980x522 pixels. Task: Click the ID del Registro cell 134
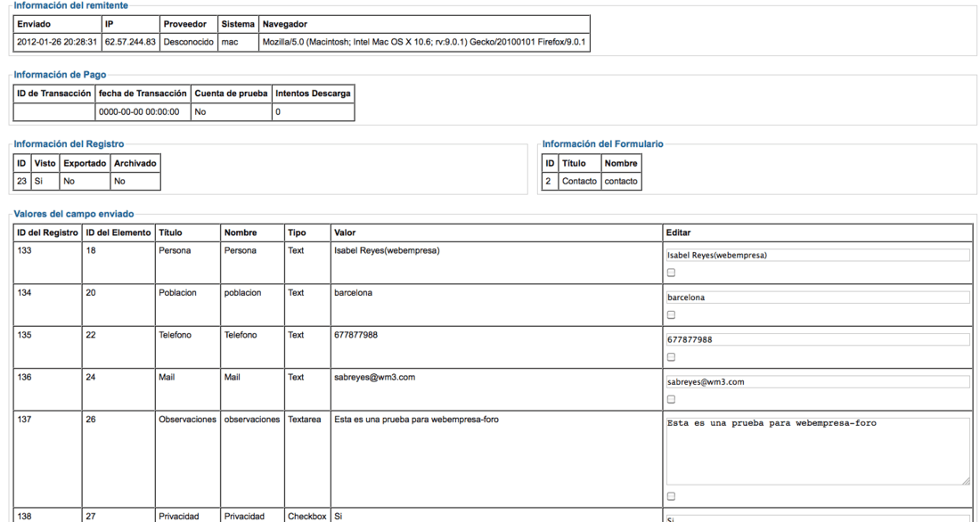(24, 292)
